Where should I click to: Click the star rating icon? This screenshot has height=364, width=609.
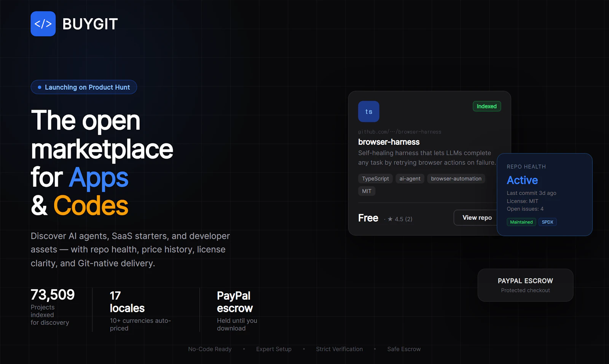pos(390,219)
